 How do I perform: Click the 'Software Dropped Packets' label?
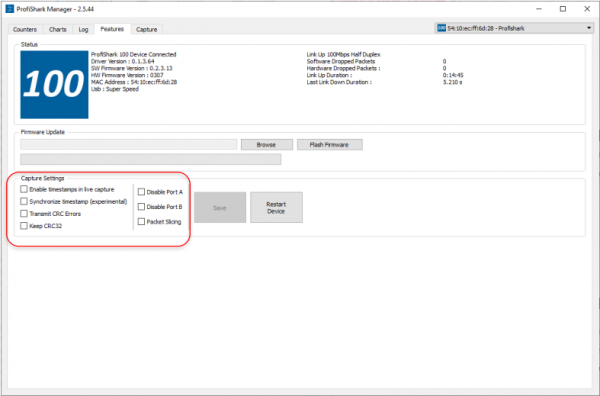[341, 61]
